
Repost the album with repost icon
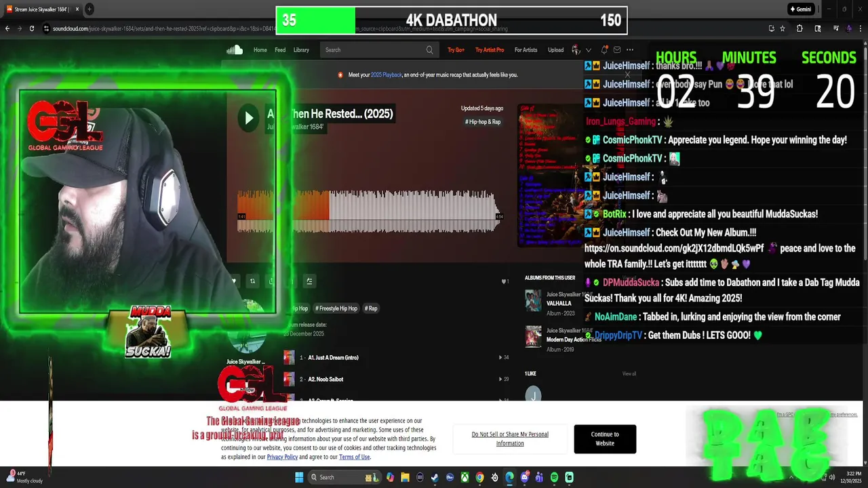(252, 281)
